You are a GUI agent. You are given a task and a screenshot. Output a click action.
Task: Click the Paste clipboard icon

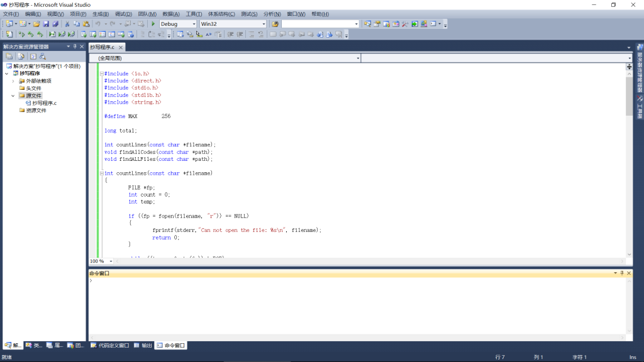pos(86,24)
